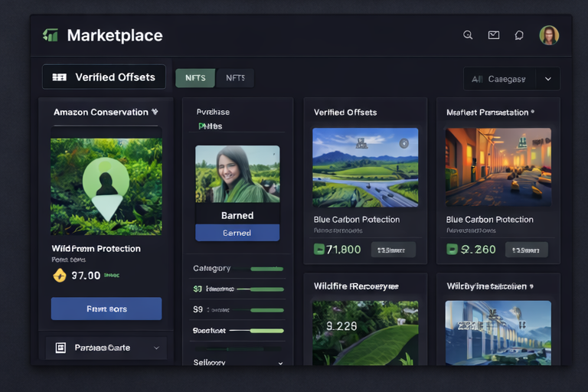This screenshot has width=588, height=392.
Task: Open search via magnifier icon
Action: pyautogui.click(x=468, y=35)
